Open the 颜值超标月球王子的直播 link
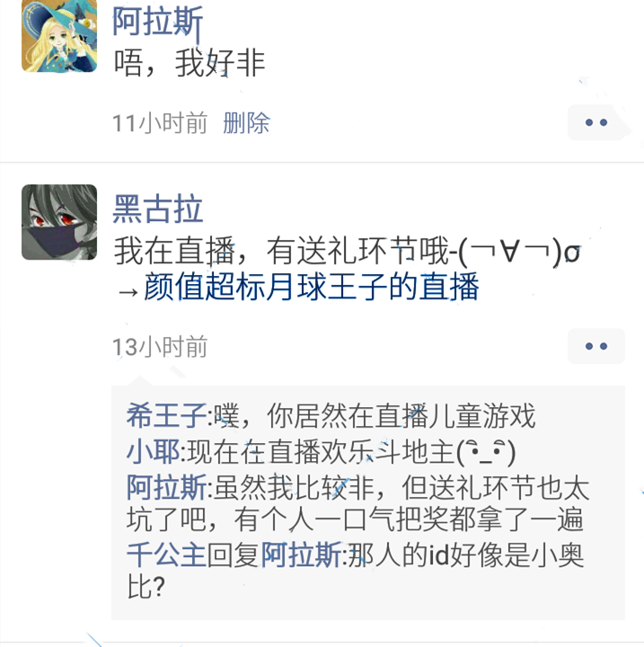Image resolution: width=644 pixels, height=647 pixels. tap(312, 287)
